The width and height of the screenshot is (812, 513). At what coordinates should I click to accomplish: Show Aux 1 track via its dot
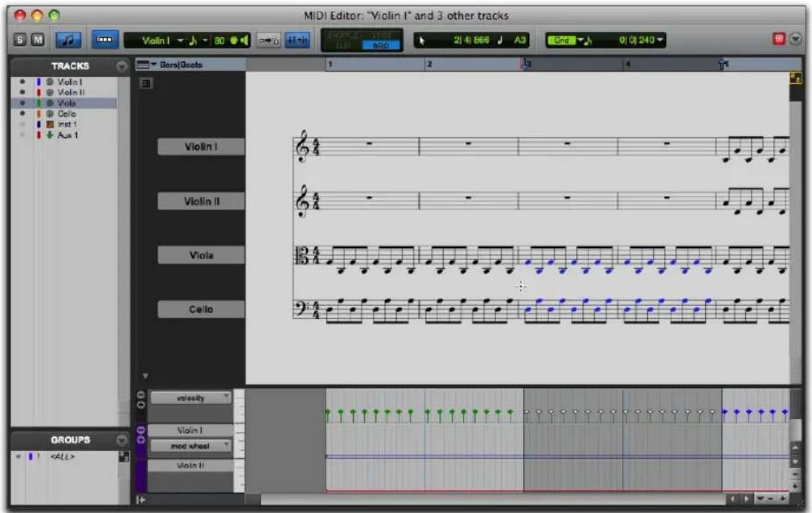click(x=23, y=134)
